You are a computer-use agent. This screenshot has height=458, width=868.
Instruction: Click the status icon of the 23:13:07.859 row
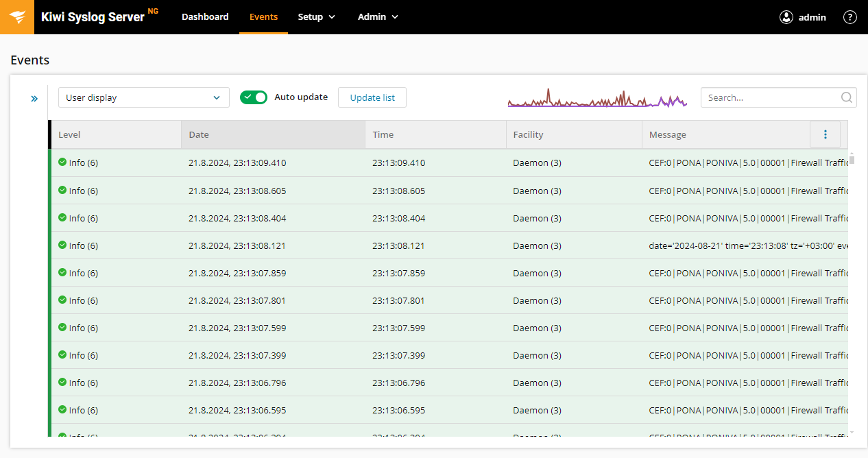click(62, 272)
